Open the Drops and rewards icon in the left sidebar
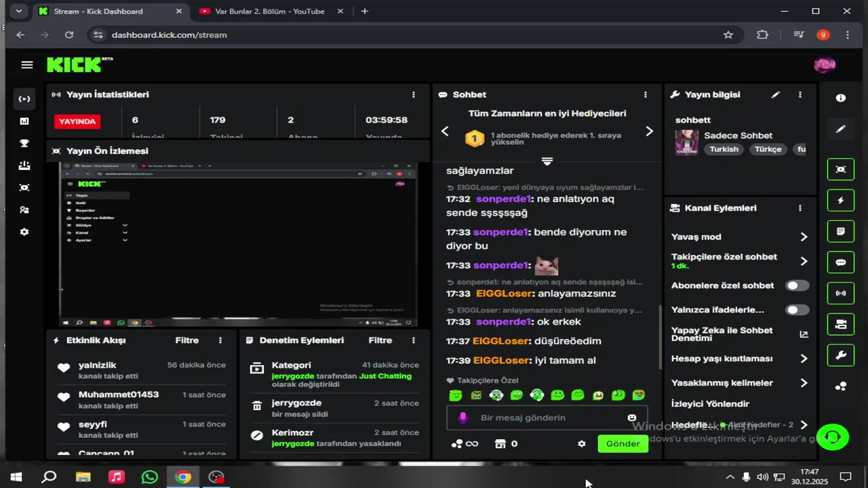The height and width of the screenshot is (488, 868). [x=24, y=165]
